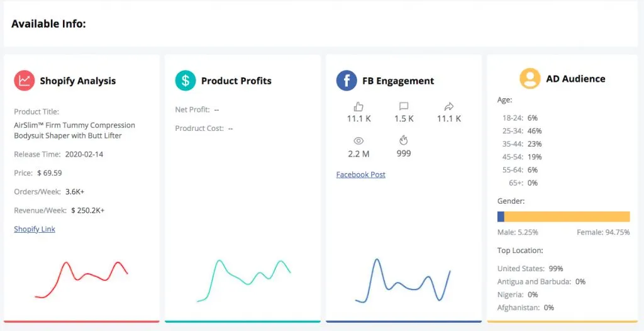Click the AirSlim product title text
The height and width of the screenshot is (331, 644).
coord(74,130)
